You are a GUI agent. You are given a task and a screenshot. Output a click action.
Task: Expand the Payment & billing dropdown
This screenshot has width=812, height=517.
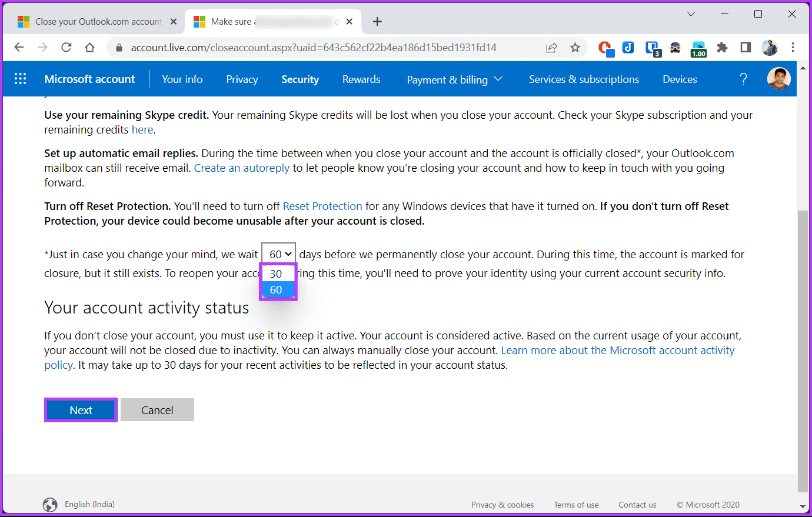(x=454, y=79)
